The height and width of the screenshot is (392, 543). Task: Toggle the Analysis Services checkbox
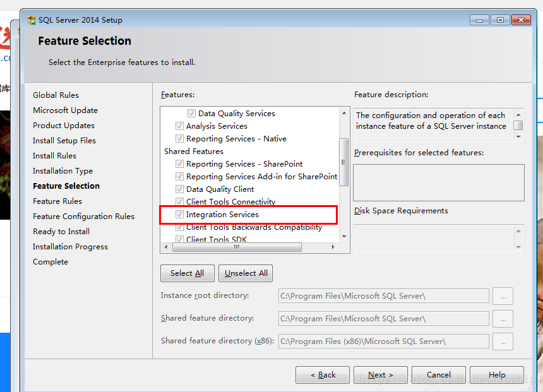coord(179,126)
